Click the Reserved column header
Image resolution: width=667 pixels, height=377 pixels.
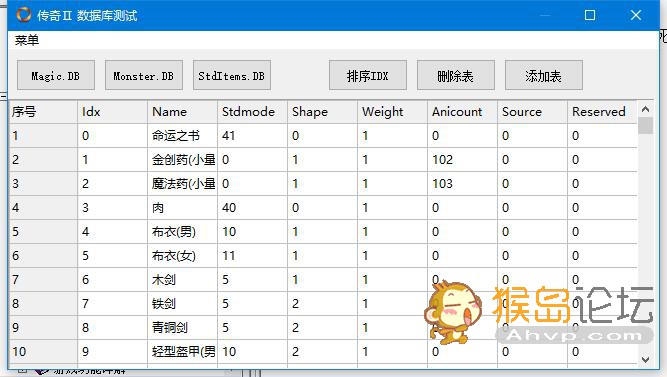coord(602,112)
